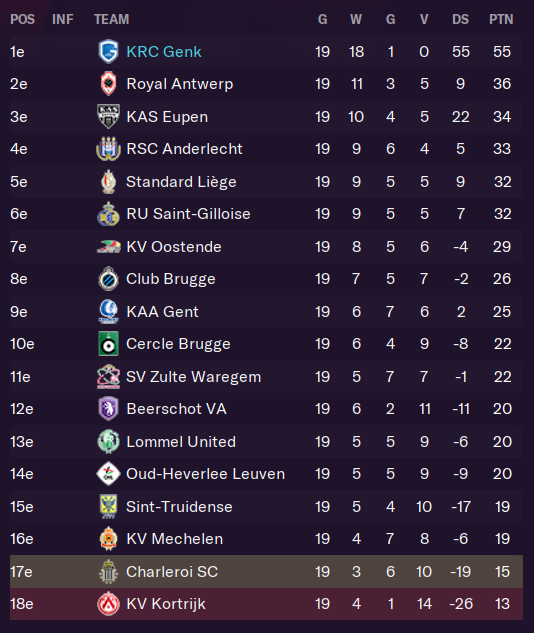Click the TEAM column header
The width and height of the screenshot is (534, 633).
(x=112, y=19)
